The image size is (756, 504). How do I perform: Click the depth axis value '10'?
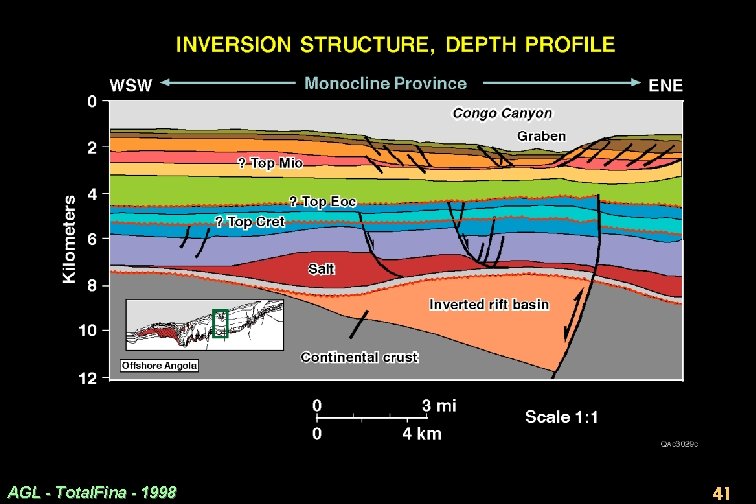click(x=88, y=330)
